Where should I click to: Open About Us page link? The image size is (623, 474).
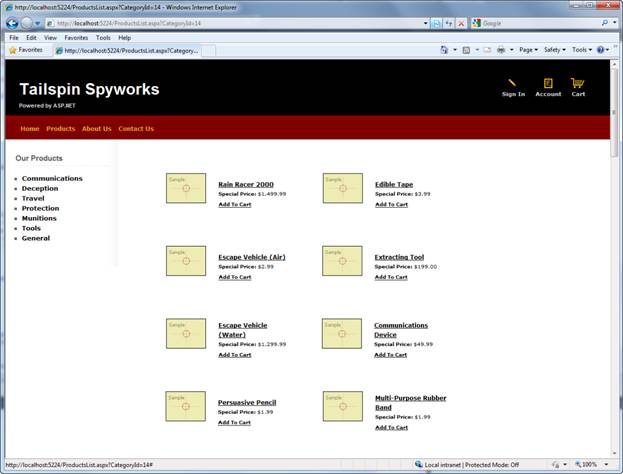point(97,128)
